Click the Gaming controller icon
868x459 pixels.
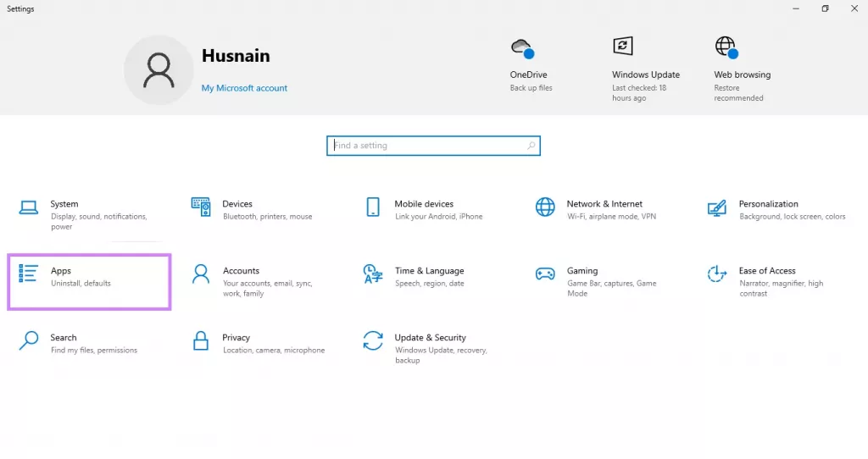545,274
